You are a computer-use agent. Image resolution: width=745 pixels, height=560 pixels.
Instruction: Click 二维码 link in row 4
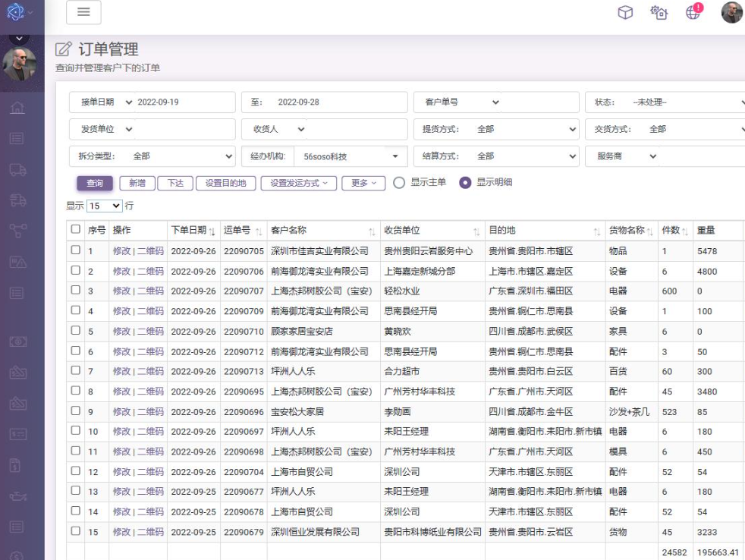(151, 311)
